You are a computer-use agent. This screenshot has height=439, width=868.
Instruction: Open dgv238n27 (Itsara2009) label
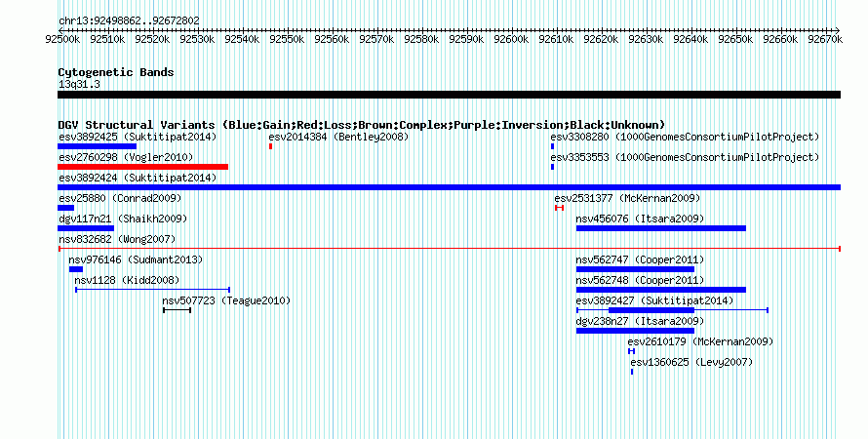[640, 321]
